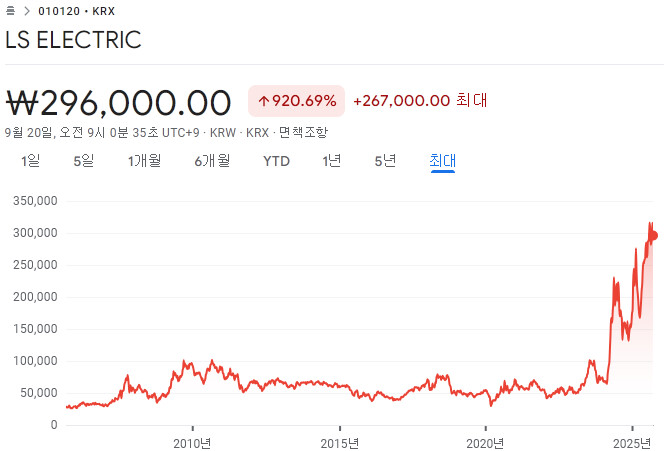The height and width of the screenshot is (451, 664).
Task: Select the YTD range tab
Action: coord(276,160)
